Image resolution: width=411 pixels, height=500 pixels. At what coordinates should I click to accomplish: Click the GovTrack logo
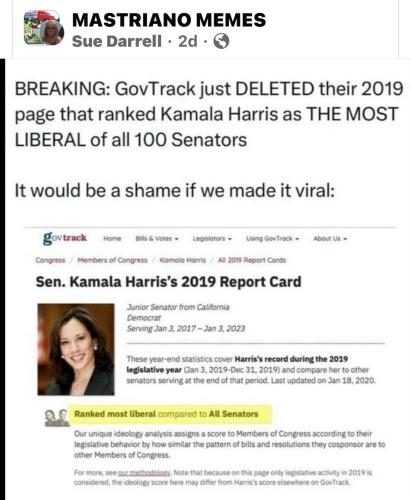pyautogui.click(x=65, y=238)
